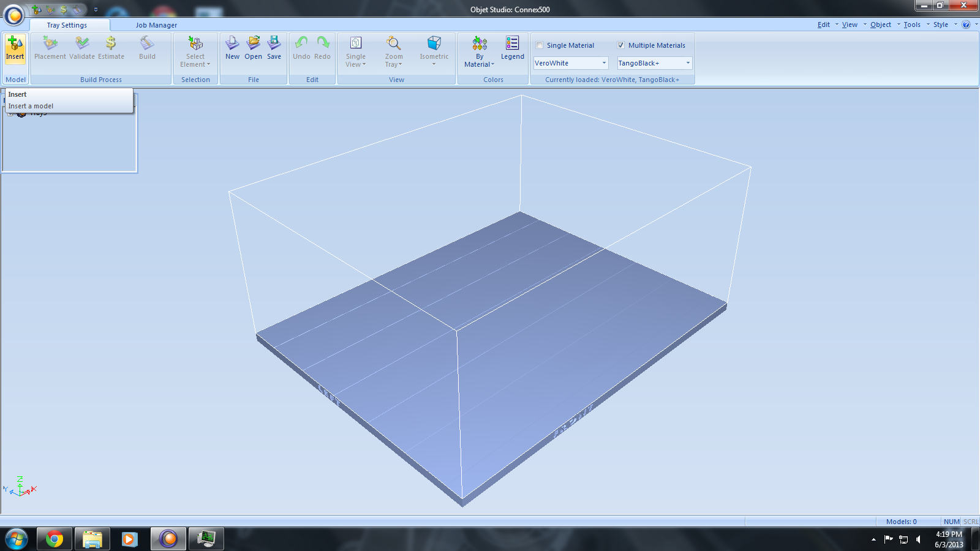Switch to the Job Manager tab
The height and width of the screenshot is (551, 980).
coord(156,25)
